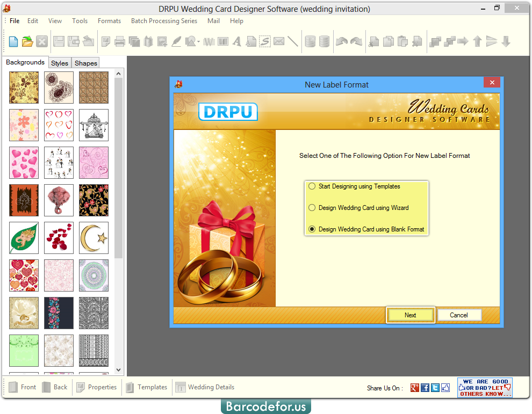Pick the crescent moon background thumbnail
Screen dimensions: 532x414
point(94,238)
